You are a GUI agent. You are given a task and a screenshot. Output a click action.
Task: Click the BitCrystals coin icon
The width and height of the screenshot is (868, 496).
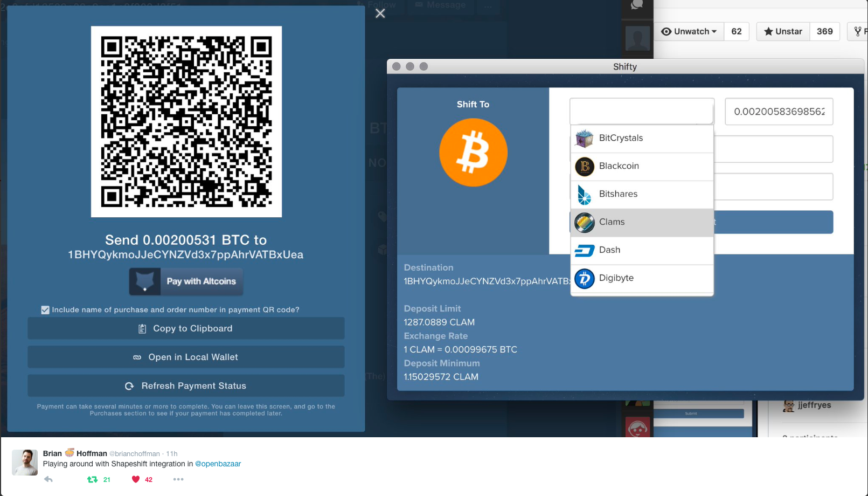(585, 139)
